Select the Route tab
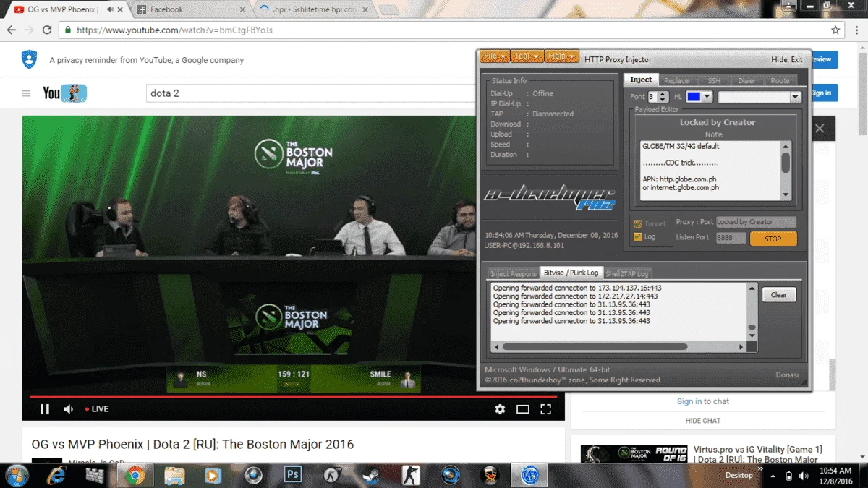The image size is (868, 488). coord(780,80)
